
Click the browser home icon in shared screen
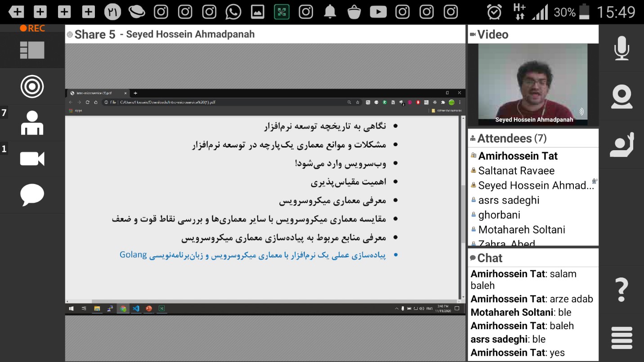95,102
